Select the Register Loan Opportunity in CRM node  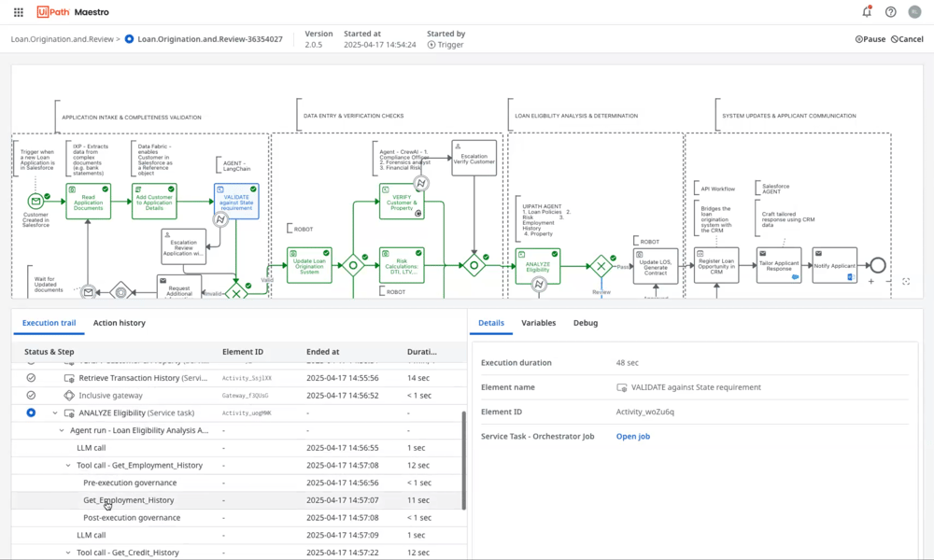716,265
